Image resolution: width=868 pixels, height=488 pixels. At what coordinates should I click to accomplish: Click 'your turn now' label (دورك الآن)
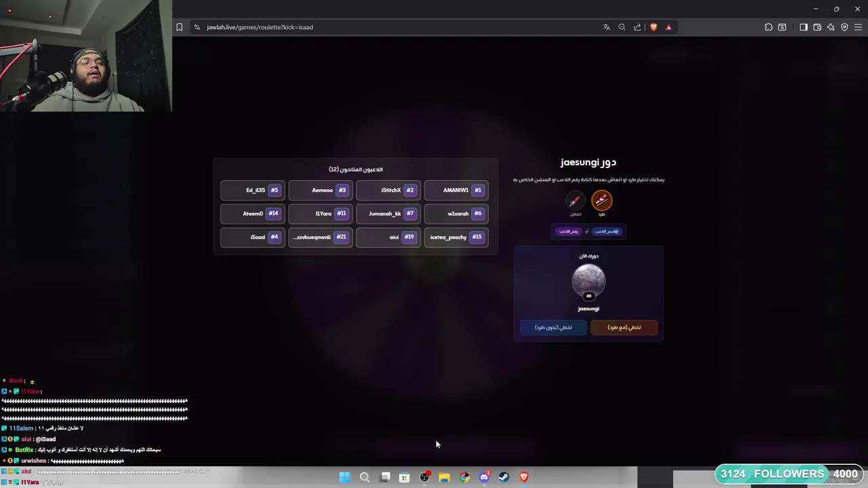coord(589,256)
